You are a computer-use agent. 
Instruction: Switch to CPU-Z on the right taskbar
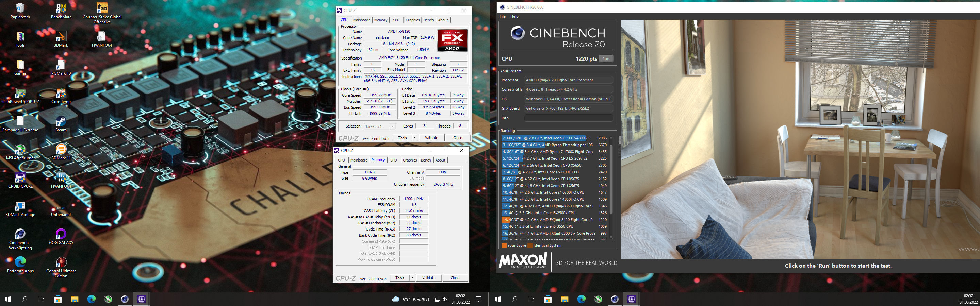[x=632, y=299]
